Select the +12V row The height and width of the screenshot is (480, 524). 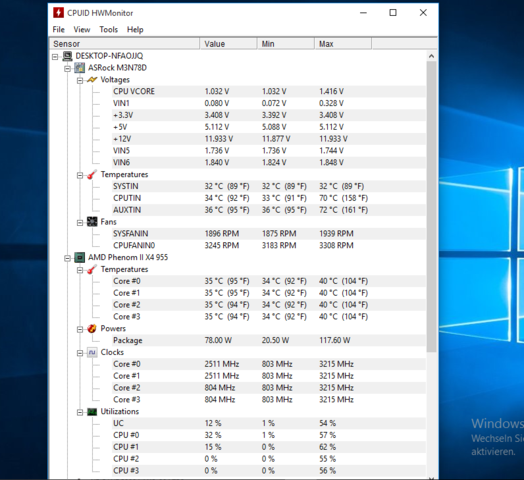pyautogui.click(x=269, y=139)
